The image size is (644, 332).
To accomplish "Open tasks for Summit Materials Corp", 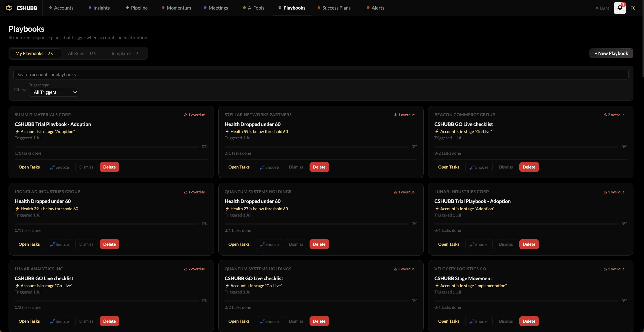I will (x=29, y=167).
